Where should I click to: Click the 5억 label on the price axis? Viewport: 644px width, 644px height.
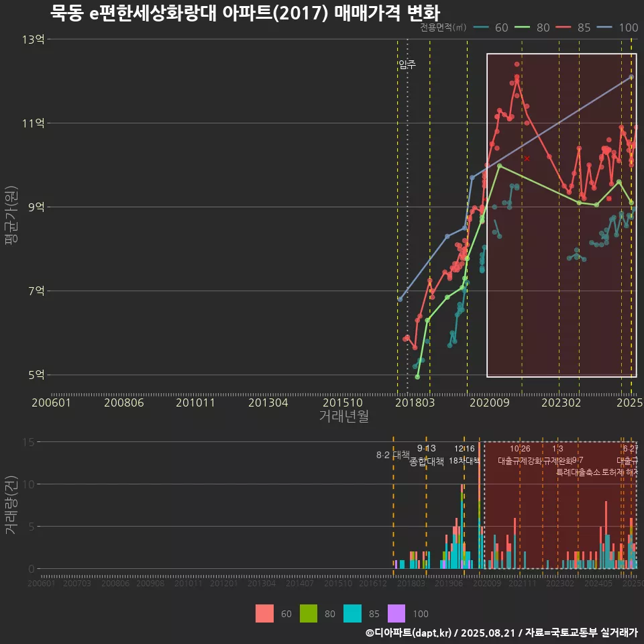(x=36, y=374)
